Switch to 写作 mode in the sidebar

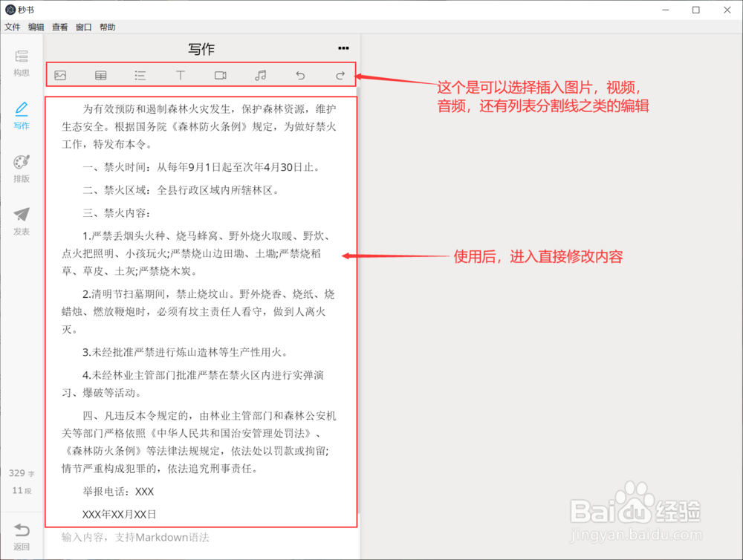point(21,117)
